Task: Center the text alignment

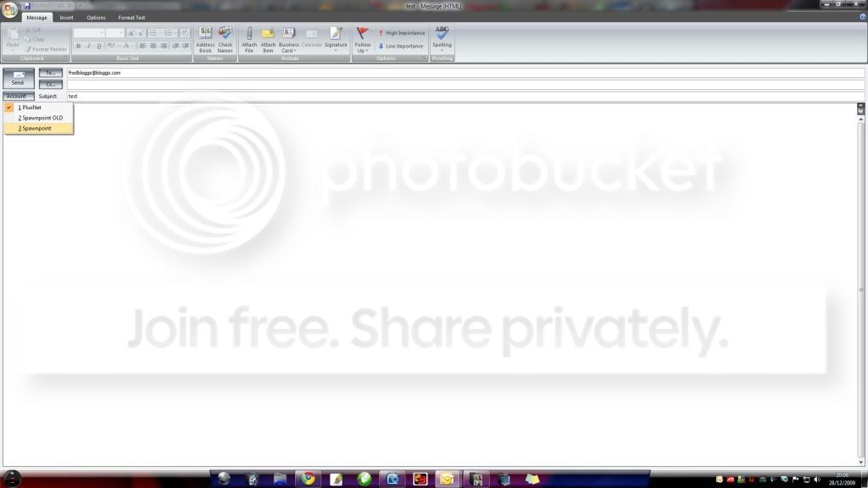Action: pos(153,46)
